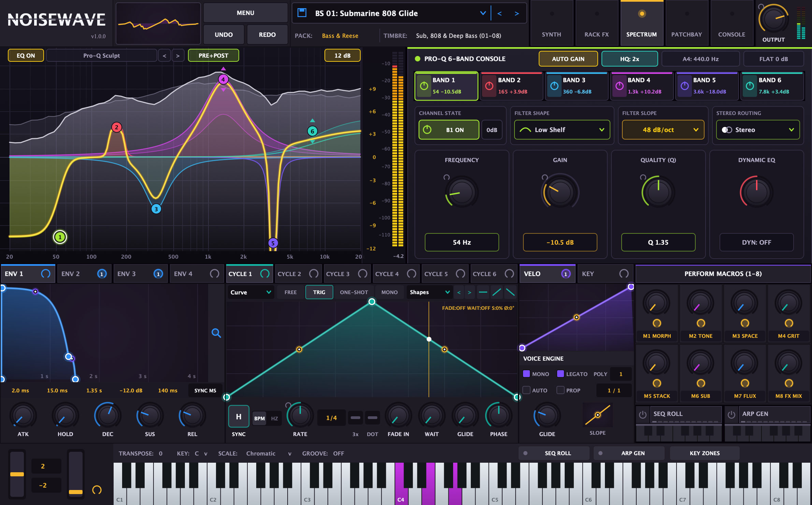812x505 pixels.
Task: Toggle Band 6 power icon
Action: [x=750, y=86]
